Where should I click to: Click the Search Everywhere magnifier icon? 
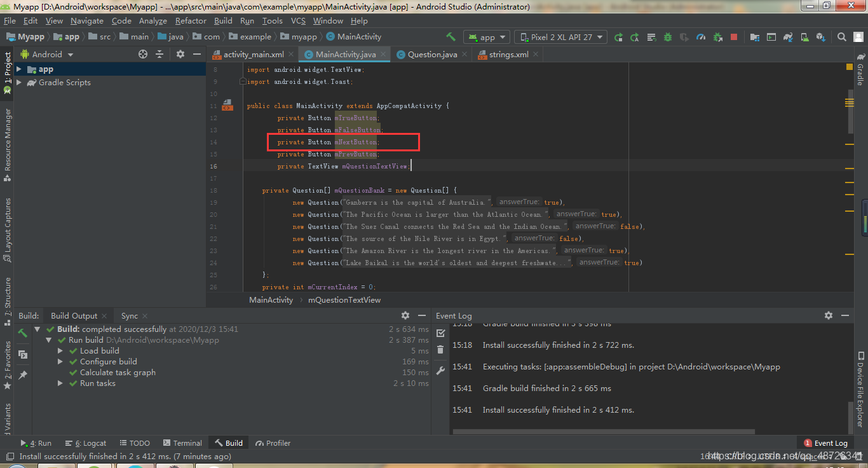point(841,37)
